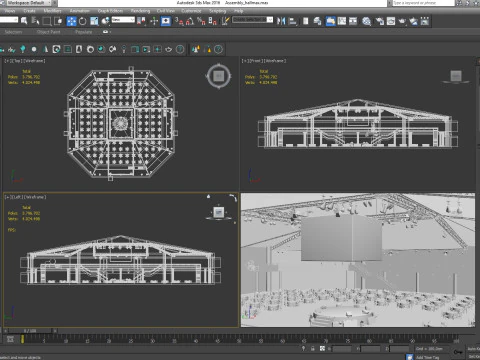Open the Modifiers menu
Screen dimensions: 480x360
[x=52, y=11]
